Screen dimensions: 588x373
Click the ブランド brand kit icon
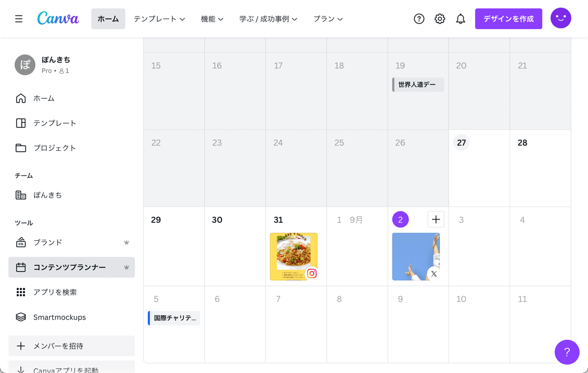tap(21, 242)
